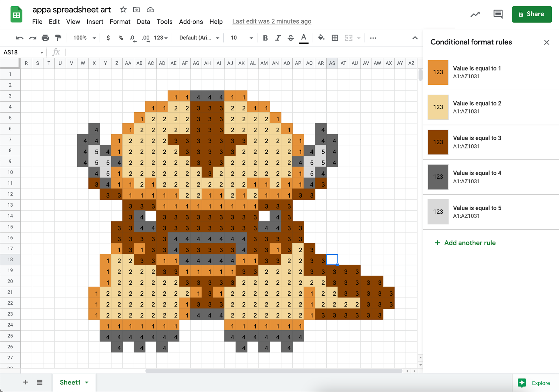559x392 pixels.
Task: Select the paint format tool
Action: pos(58,38)
